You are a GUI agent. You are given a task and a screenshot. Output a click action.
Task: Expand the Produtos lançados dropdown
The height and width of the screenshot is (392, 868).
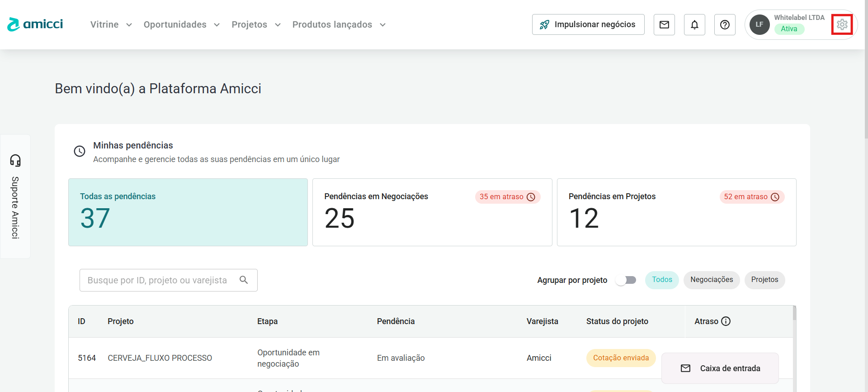point(339,24)
